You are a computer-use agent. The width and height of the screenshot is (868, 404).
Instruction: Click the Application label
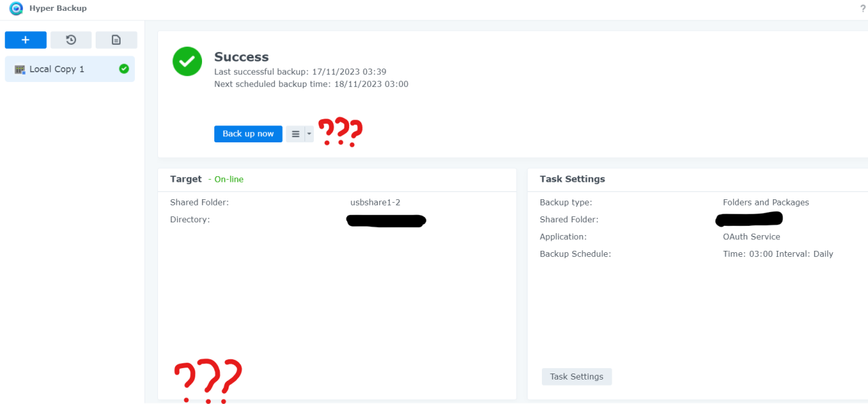pyautogui.click(x=563, y=237)
